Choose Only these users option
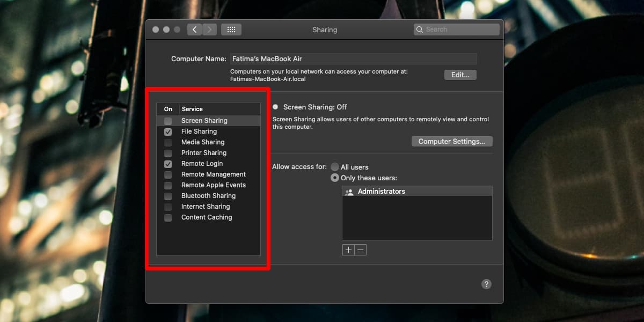This screenshot has height=322, width=644. [x=335, y=178]
